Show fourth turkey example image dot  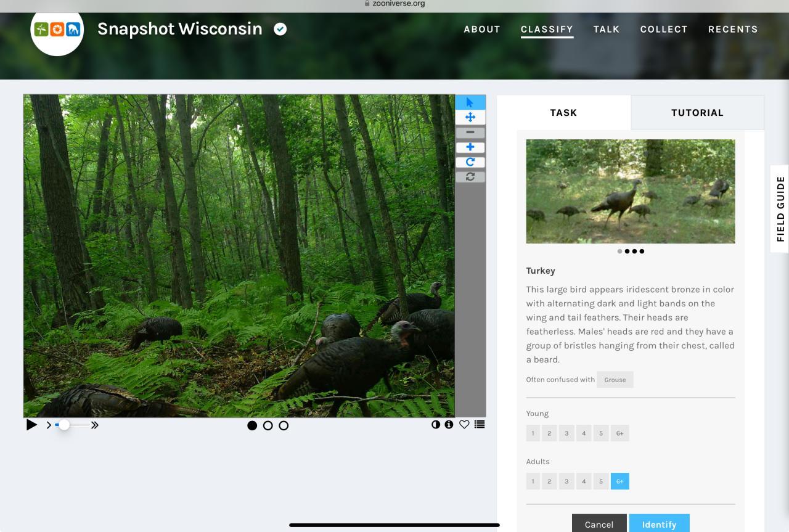[x=642, y=252]
